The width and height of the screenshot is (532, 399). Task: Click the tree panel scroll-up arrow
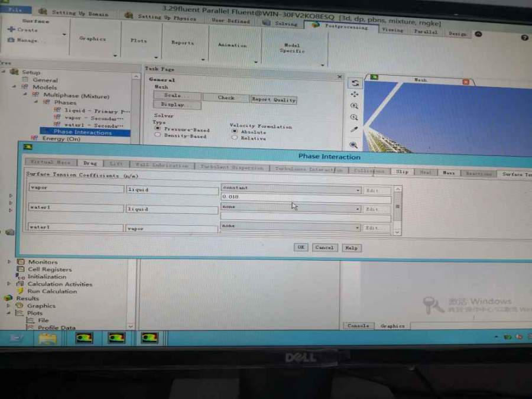tap(136, 77)
